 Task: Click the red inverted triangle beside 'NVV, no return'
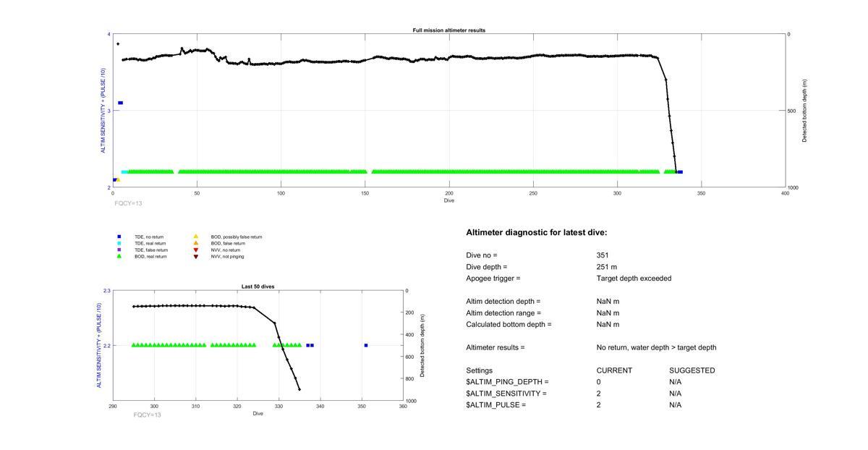point(196,250)
